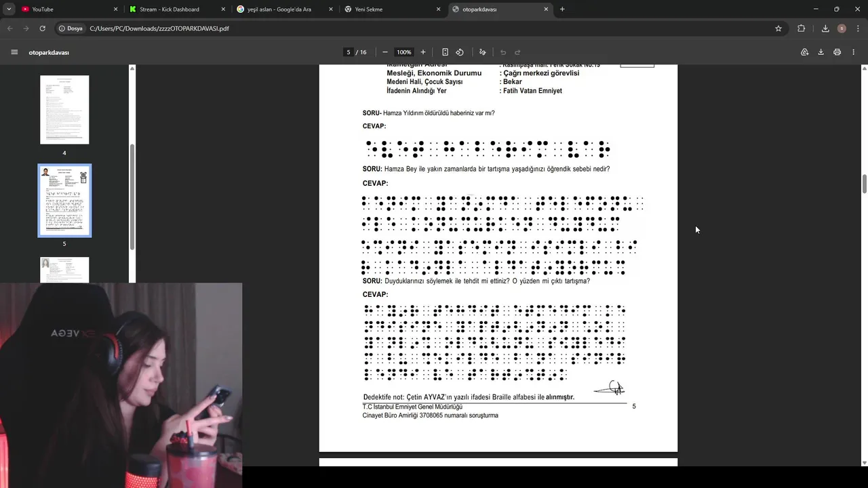Click the 100% zoom level field
868x488 pixels.
404,52
